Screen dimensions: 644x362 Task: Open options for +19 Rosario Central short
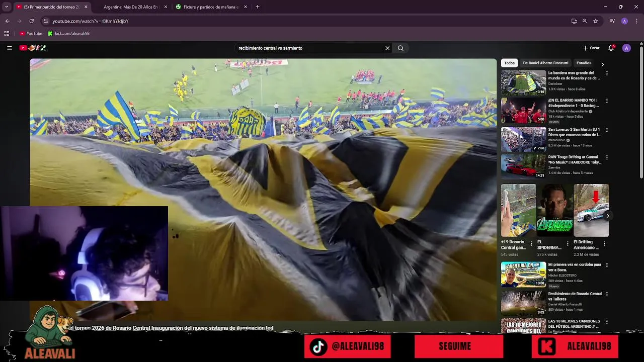coord(531,243)
